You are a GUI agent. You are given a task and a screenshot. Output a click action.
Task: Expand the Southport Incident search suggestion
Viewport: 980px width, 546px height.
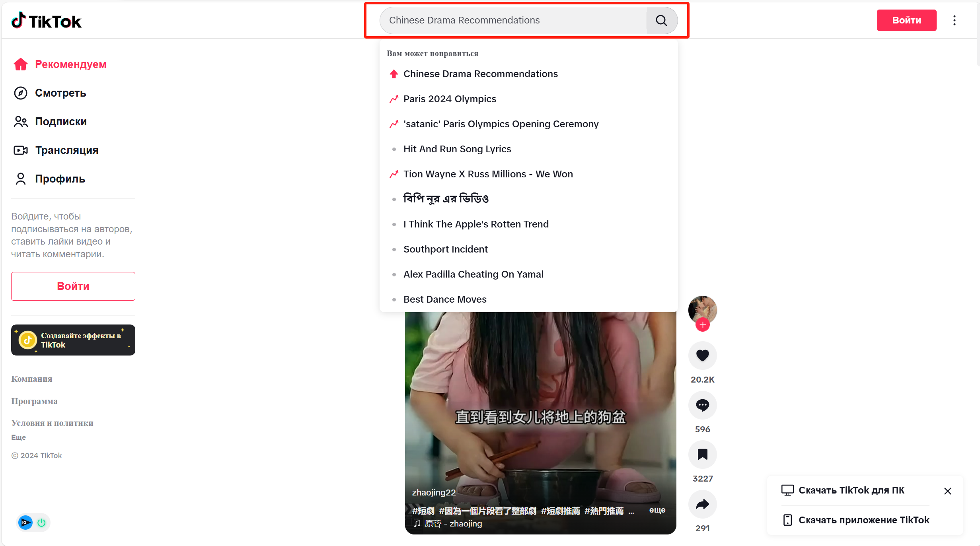(x=445, y=249)
